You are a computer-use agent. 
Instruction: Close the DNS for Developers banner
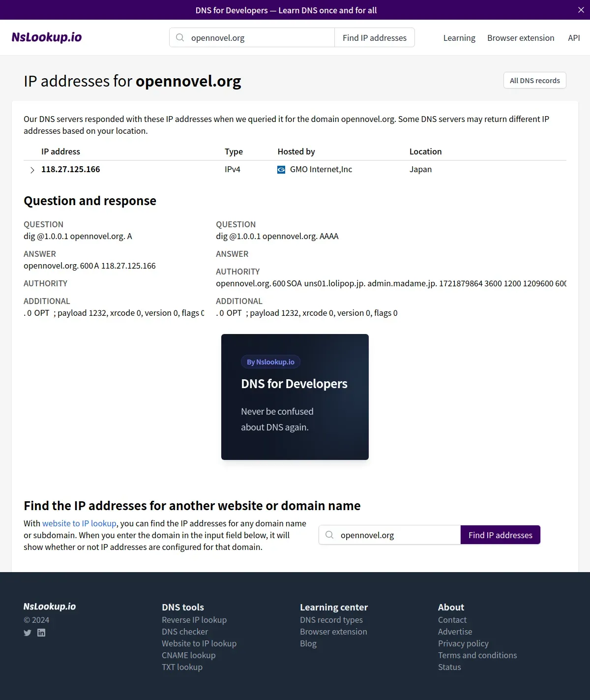click(x=581, y=10)
